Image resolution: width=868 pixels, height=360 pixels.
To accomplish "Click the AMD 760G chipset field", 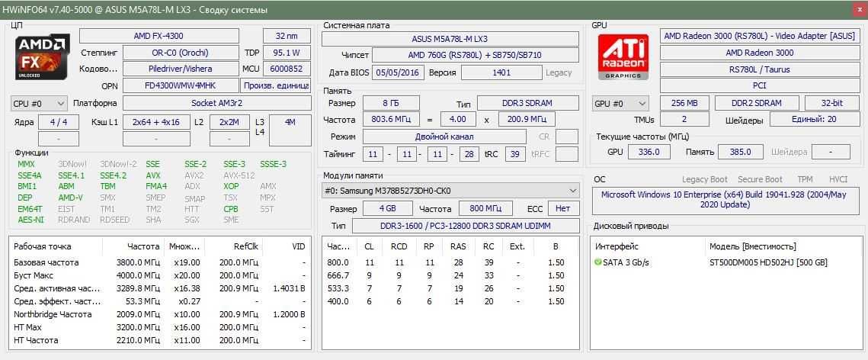I will click(x=475, y=56).
